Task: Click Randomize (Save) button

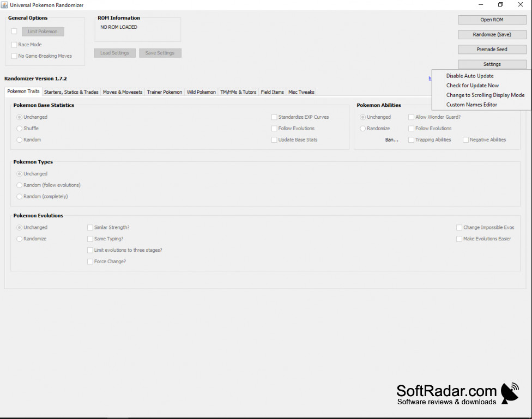Action: click(x=492, y=35)
